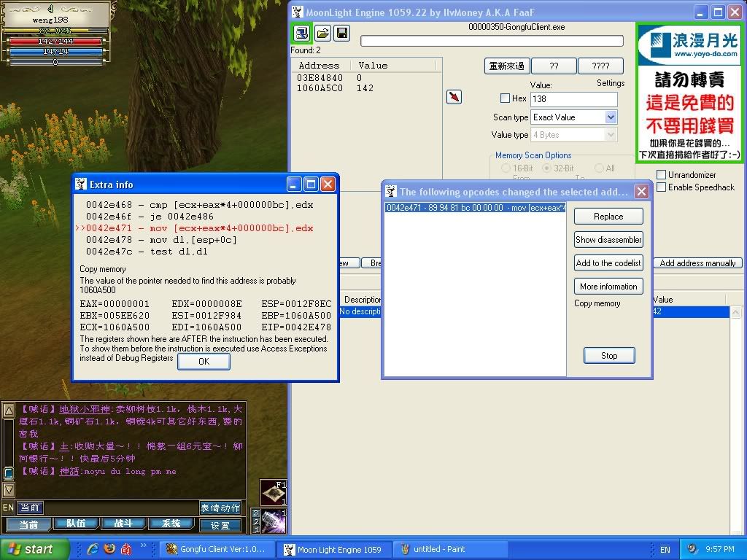Launch Internet Explorer from quick launch
The height and width of the screenshot is (560, 747).
[93, 549]
